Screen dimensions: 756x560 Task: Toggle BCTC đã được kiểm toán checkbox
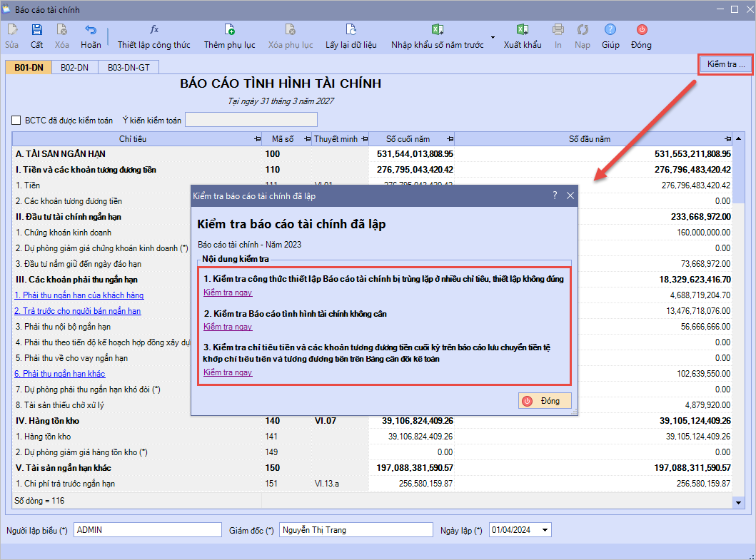(x=16, y=120)
